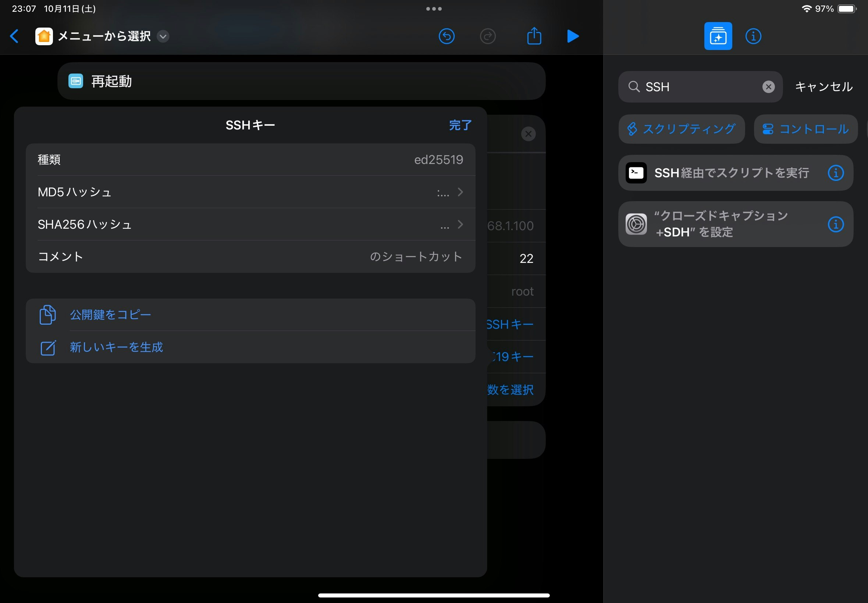Viewport: 868px width, 603px height.
Task: Expand the SHA256 hash row
Action: 460,224
